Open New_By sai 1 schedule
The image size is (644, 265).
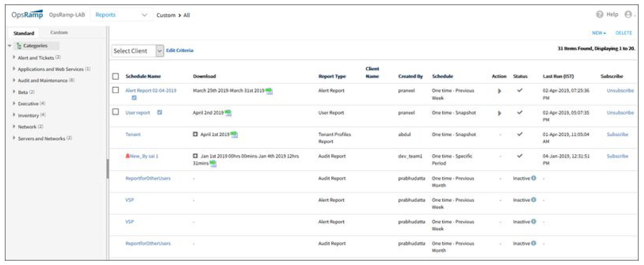(144, 156)
